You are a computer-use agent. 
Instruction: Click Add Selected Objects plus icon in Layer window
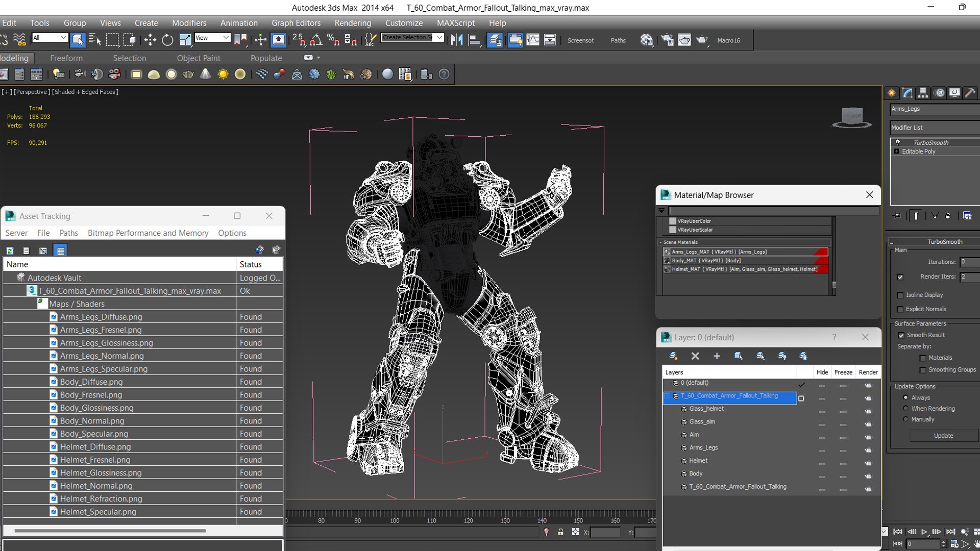coord(717,356)
